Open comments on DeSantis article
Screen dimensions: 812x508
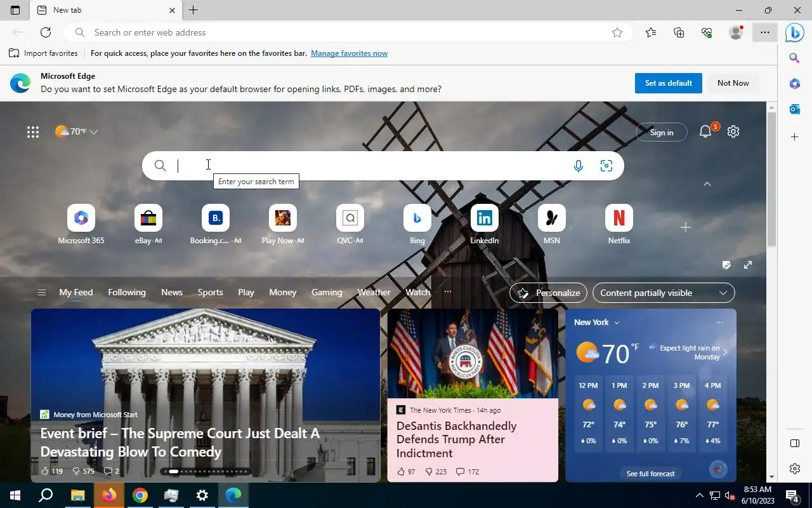tap(468, 472)
